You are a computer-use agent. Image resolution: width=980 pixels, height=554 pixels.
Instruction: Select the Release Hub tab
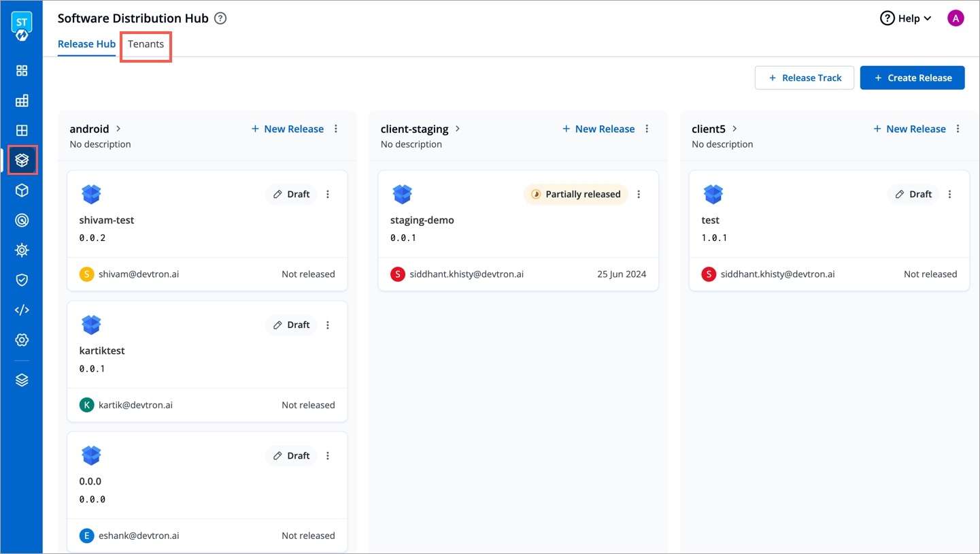click(x=86, y=44)
